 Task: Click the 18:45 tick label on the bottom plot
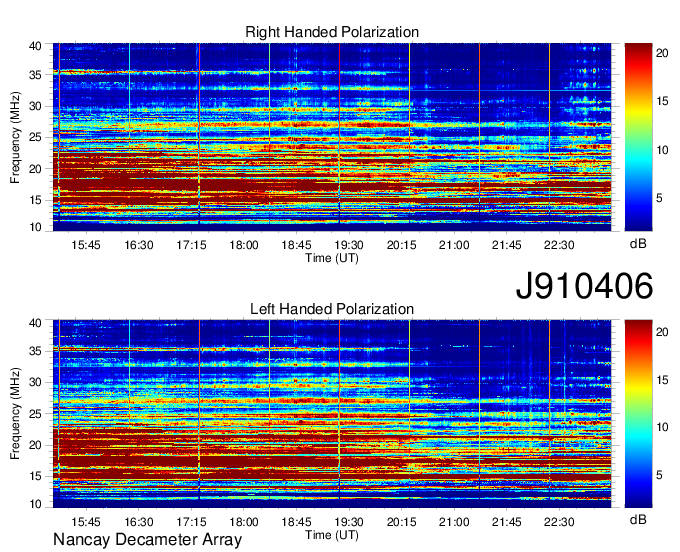tap(296, 522)
